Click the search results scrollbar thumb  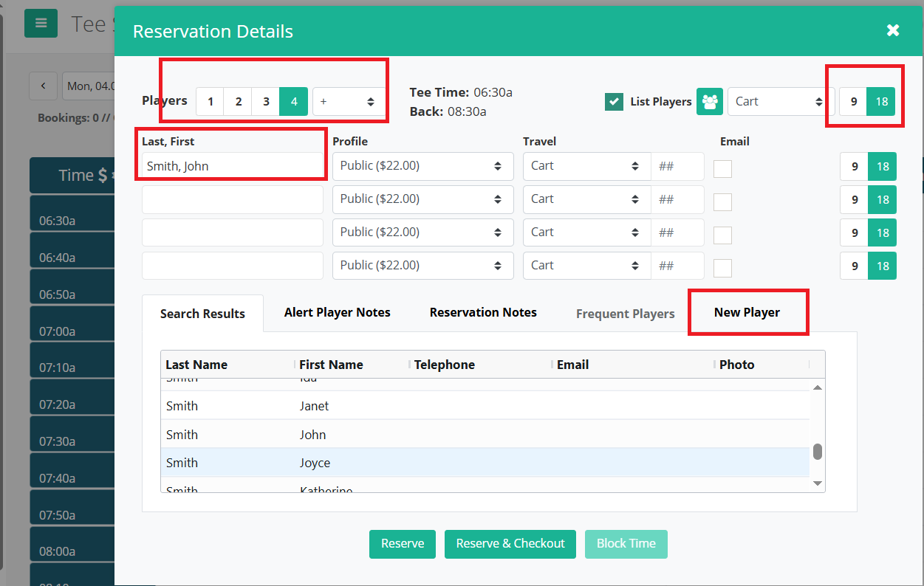[818, 452]
